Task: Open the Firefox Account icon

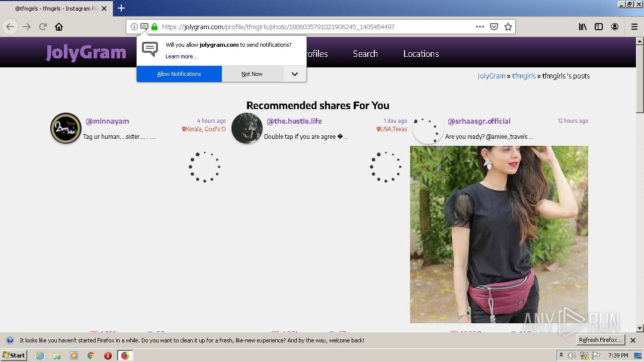Action: [x=615, y=27]
